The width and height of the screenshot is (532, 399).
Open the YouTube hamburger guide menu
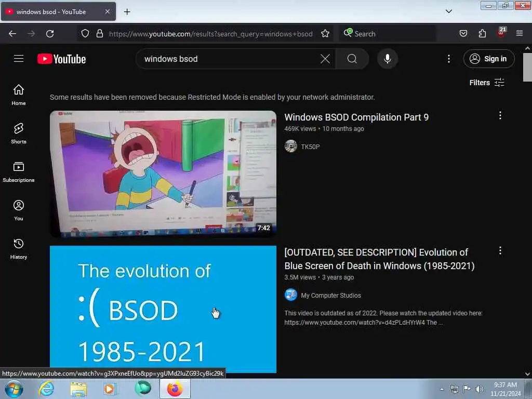point(19,59)
